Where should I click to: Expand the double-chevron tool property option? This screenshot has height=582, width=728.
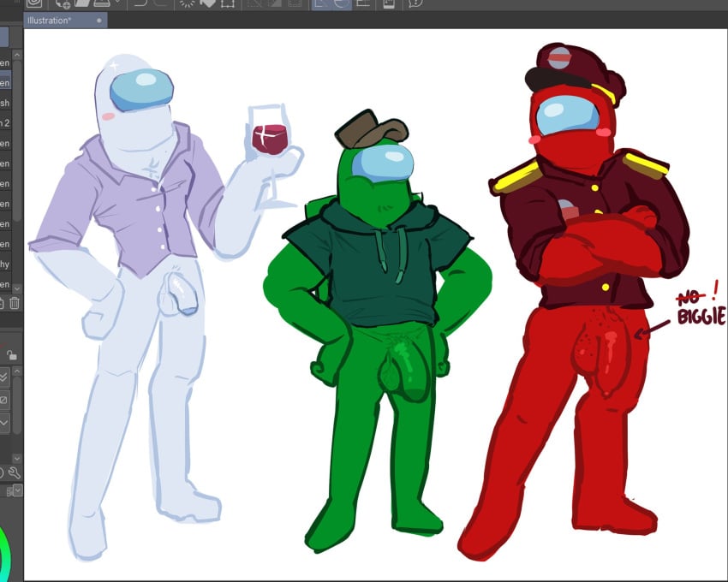pyautogui.click(x=4, y=377)
